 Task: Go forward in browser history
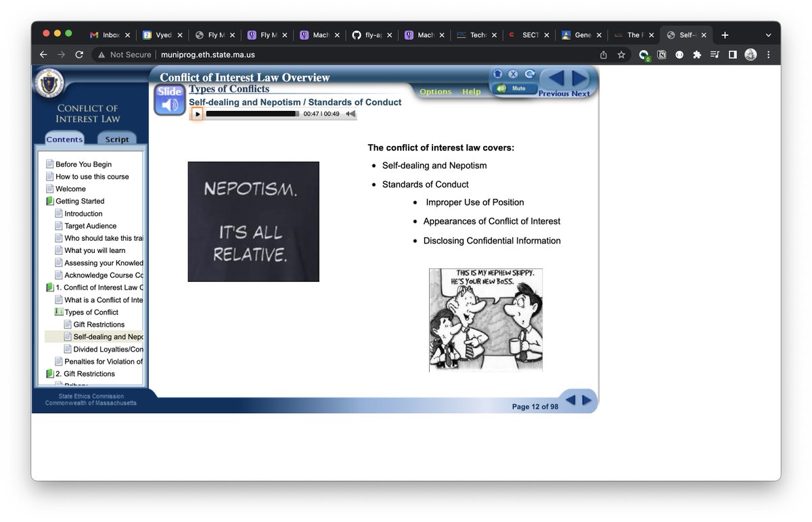[61, 55]
